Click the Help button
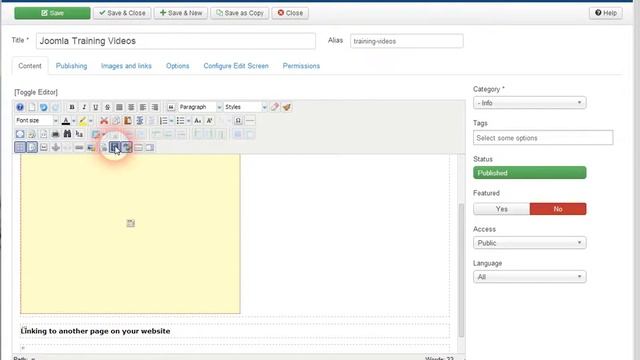 (x=606, y=13)
